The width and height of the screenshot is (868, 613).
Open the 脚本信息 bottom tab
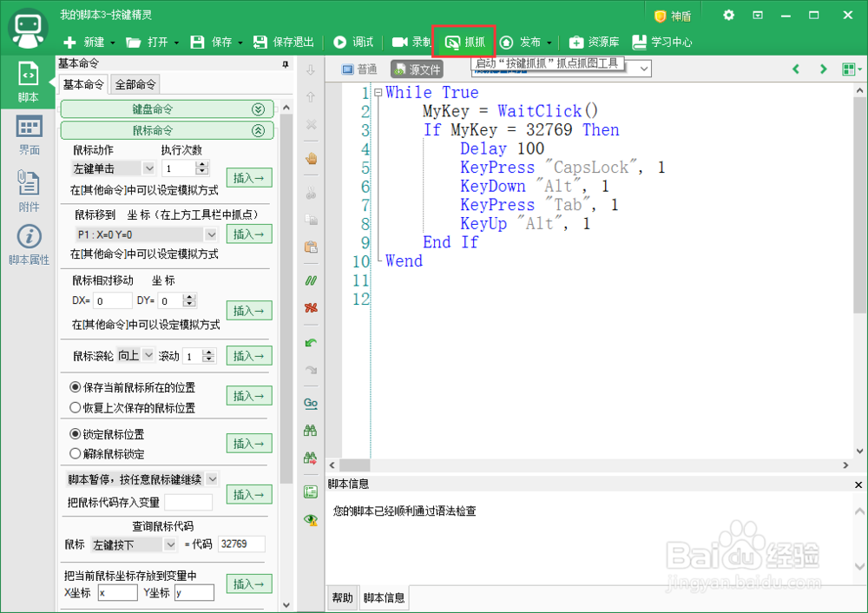pyautogui.click(x=385, y=597)
